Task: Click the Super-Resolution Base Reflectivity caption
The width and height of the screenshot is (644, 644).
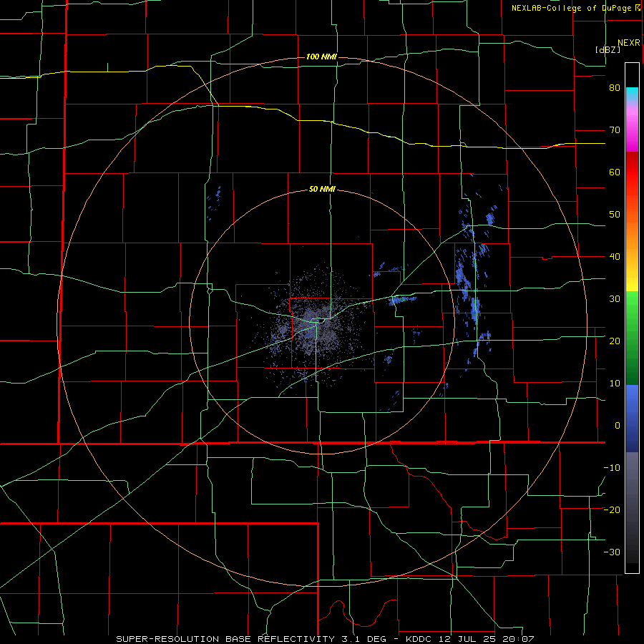Action: (x=324, y=639)
